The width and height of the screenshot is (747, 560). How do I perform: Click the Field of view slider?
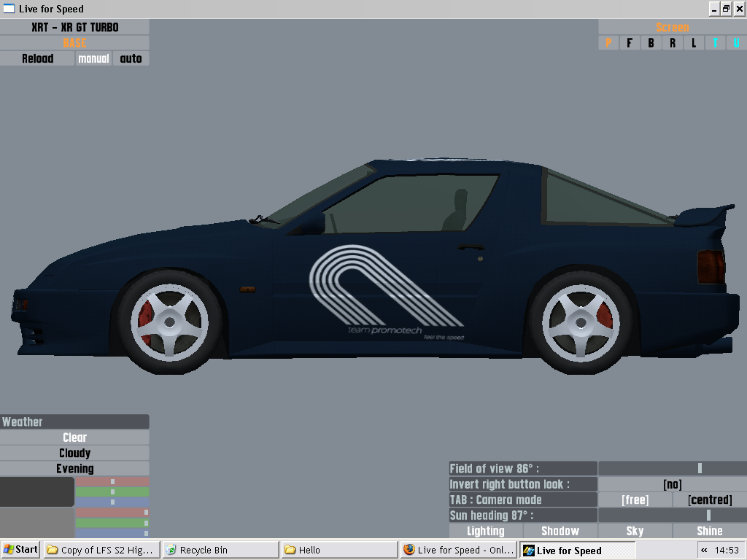(672, 468)
